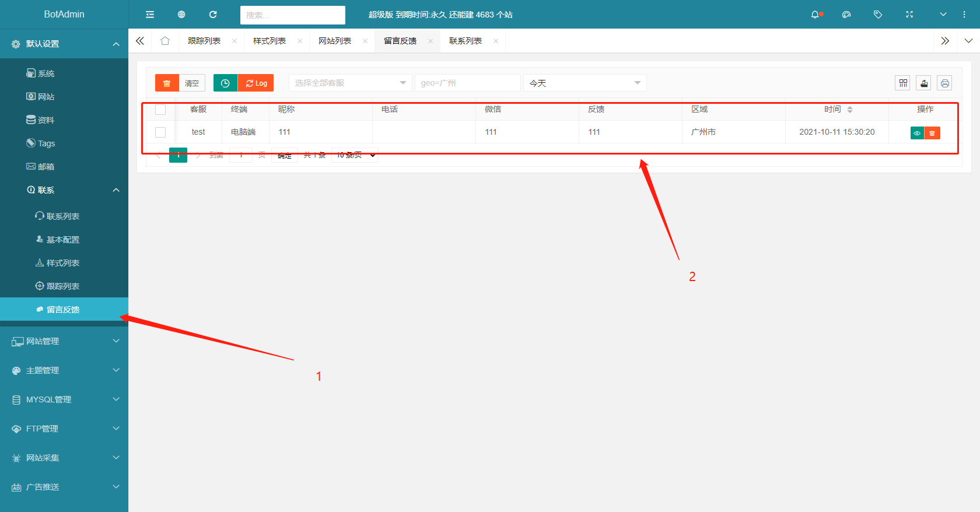Screen dimensions: 980x512
Task: Open 系统 in the sidebar
Action: [x=64, y=73]
